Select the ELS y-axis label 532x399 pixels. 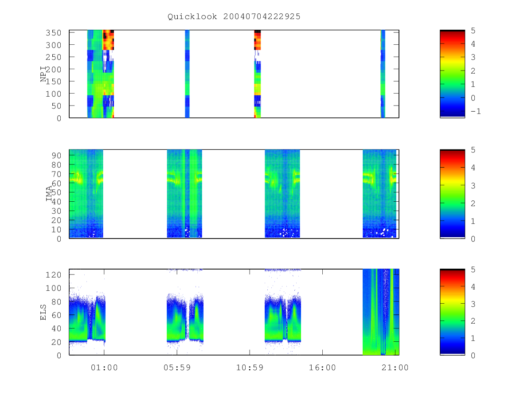[43, 312]
